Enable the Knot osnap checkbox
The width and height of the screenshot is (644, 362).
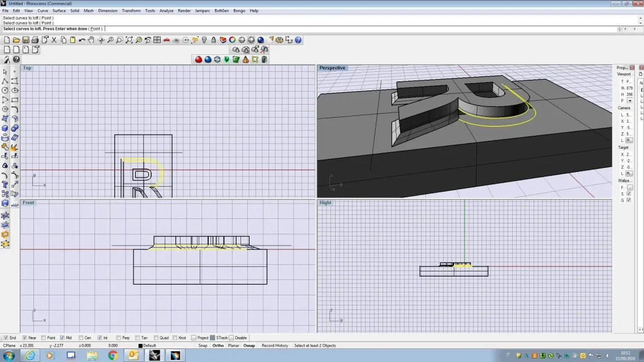pyautogui.click(x=175, y=338)
